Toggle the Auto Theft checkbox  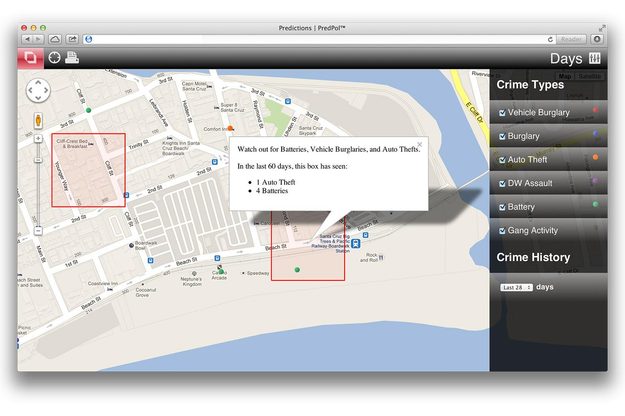(502, 160)
